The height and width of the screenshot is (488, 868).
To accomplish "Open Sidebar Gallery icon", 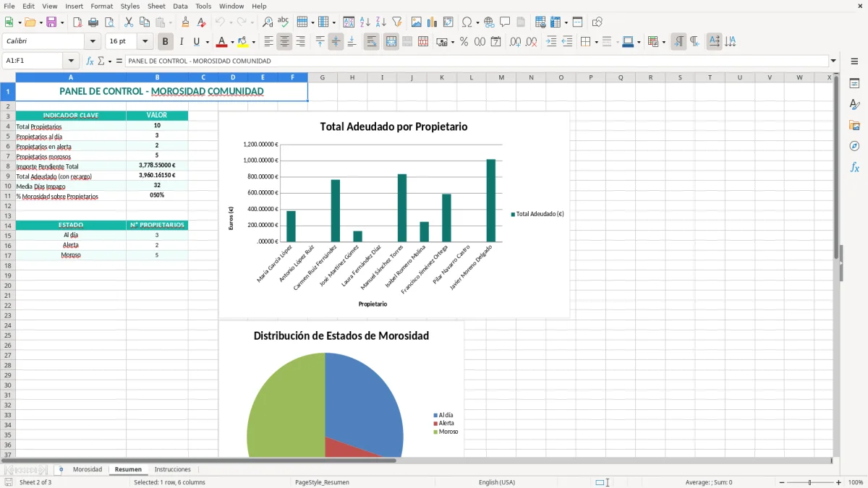I will tap(854, 126).
